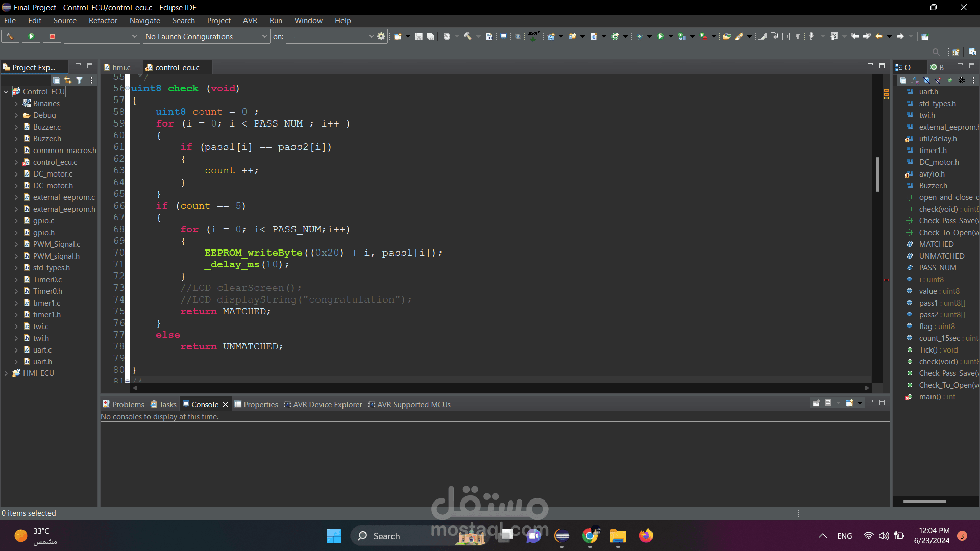Click the hammer Build button in launch bar
Viewport: 980px width, 551px height.
pyautogui.click(x=10, y=36)
